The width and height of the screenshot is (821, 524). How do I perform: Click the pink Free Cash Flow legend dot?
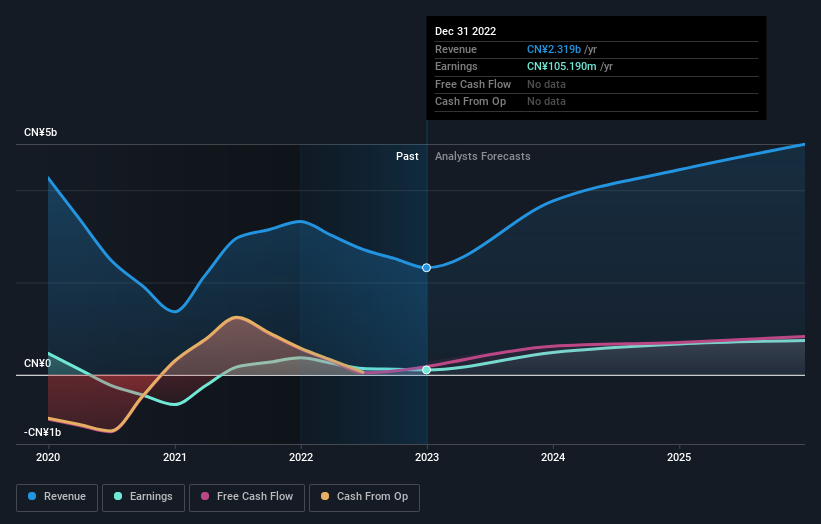(205, 496)
